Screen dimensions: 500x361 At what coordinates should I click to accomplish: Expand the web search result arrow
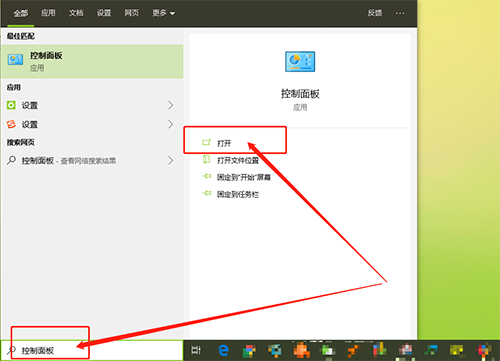170,161
